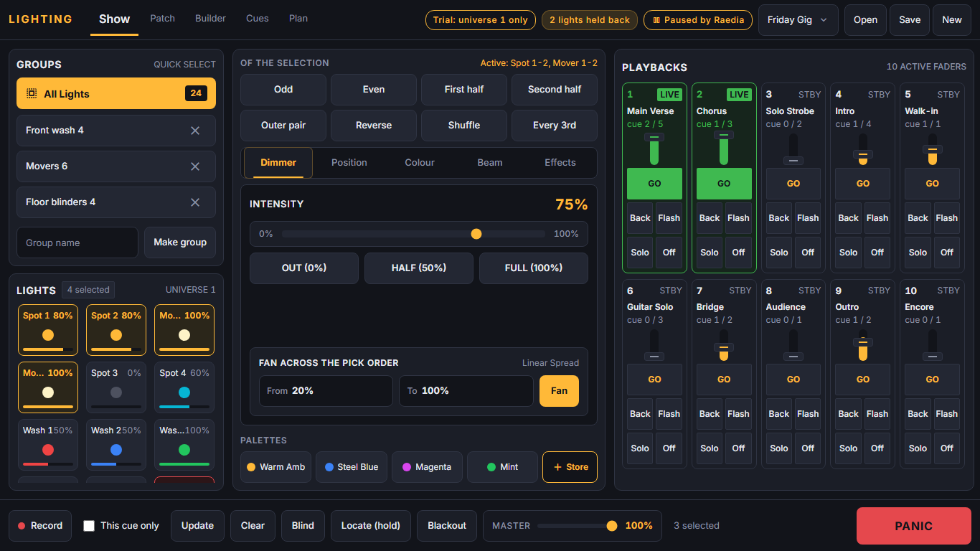This screenshot has width=980, height=551.
Task: Select the Dimmer attribute tab
Action: (278, 163)
